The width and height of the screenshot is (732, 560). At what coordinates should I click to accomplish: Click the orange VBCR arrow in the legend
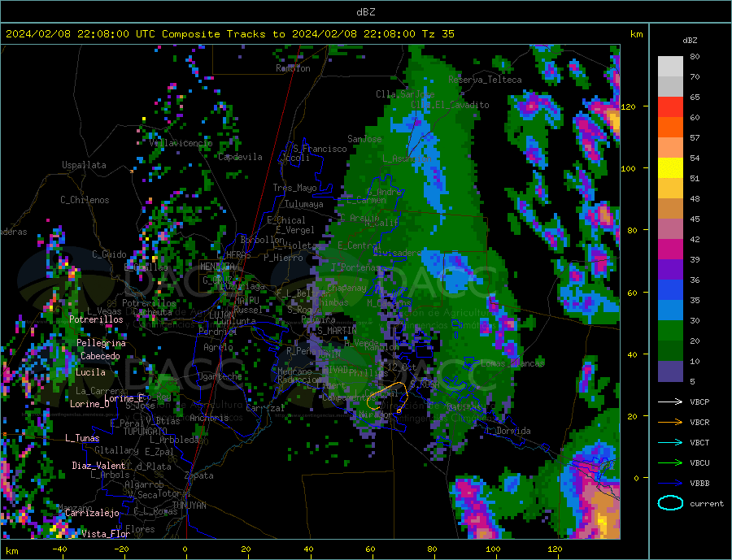(670, 423)
